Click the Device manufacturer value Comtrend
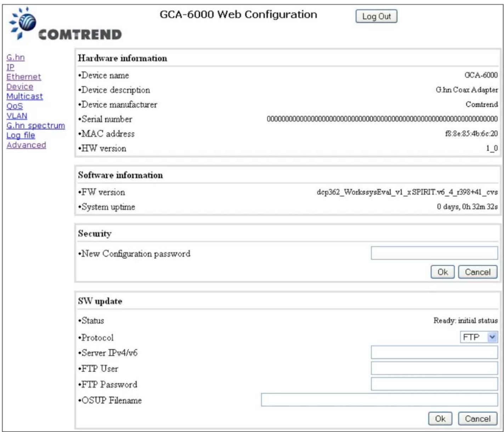 click(482, 104)
